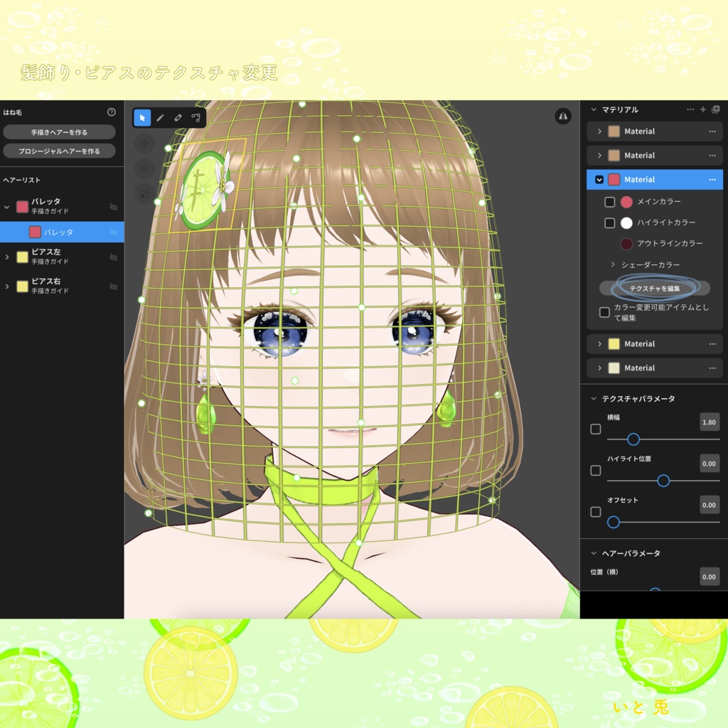
Task: Open the help icon in the はね毛 panel
Action: [112, 112]
